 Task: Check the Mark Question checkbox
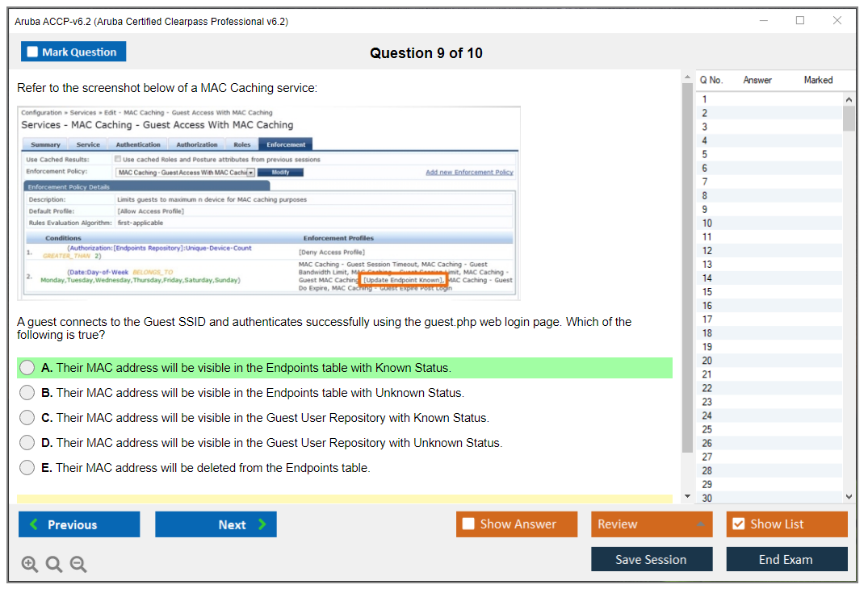point(33,52)
